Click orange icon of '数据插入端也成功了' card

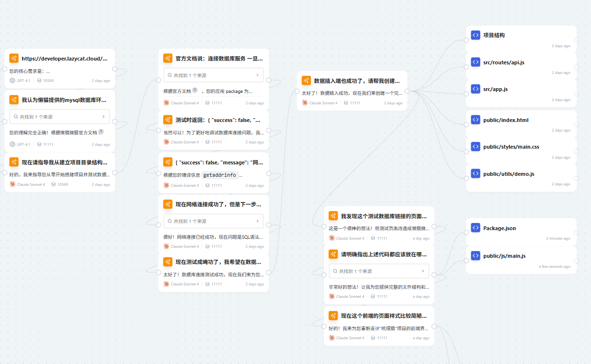point(306,81)
